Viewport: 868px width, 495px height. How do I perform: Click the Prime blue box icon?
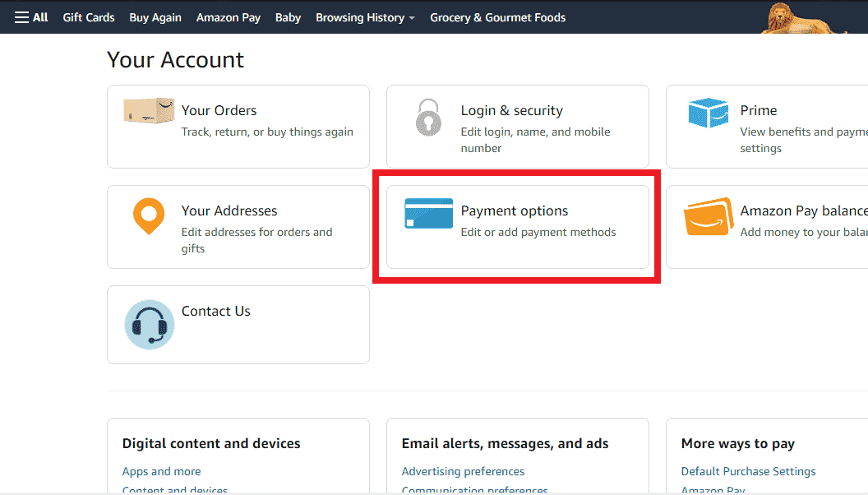pyautogui.click(x=708, y=113)
